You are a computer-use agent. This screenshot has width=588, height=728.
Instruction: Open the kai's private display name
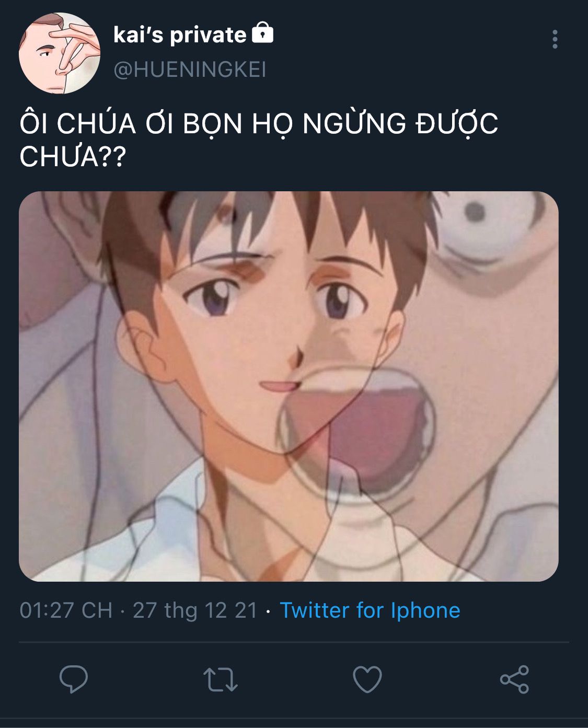[x=179, y=35]
